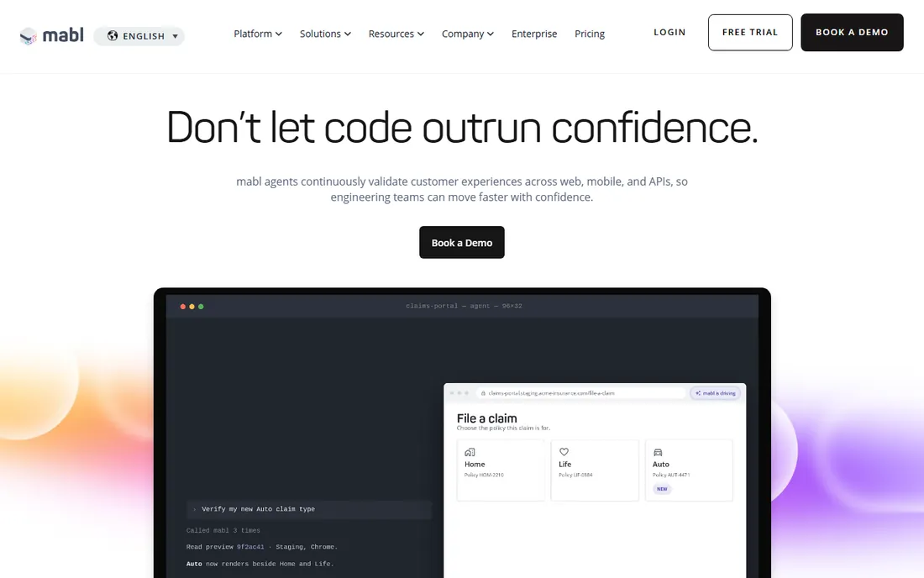Image resolution: width=924 pixels, height=578 pixels.
Task: Select the Home policy card
Action: click(501, 470)
